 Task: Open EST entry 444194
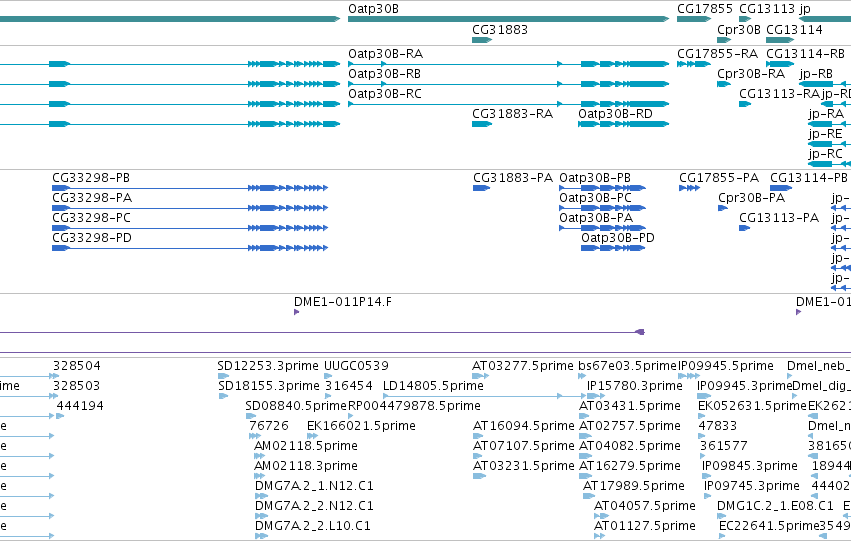(x=80, y=406)
